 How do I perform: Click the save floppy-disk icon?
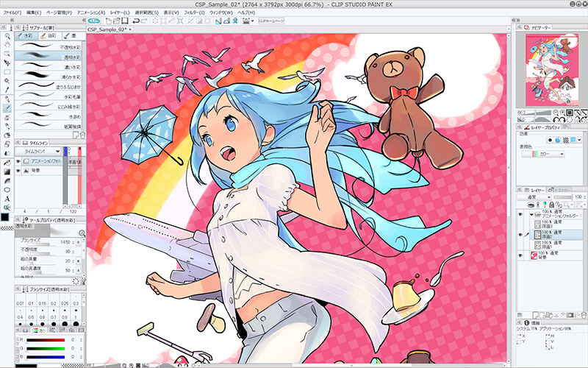[123, 21]
